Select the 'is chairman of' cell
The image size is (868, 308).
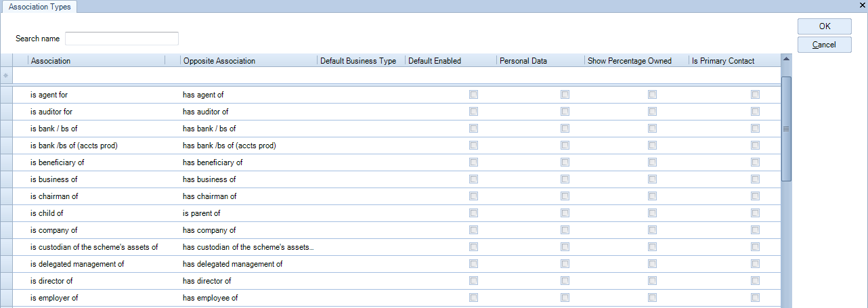(x=96, y=196)
